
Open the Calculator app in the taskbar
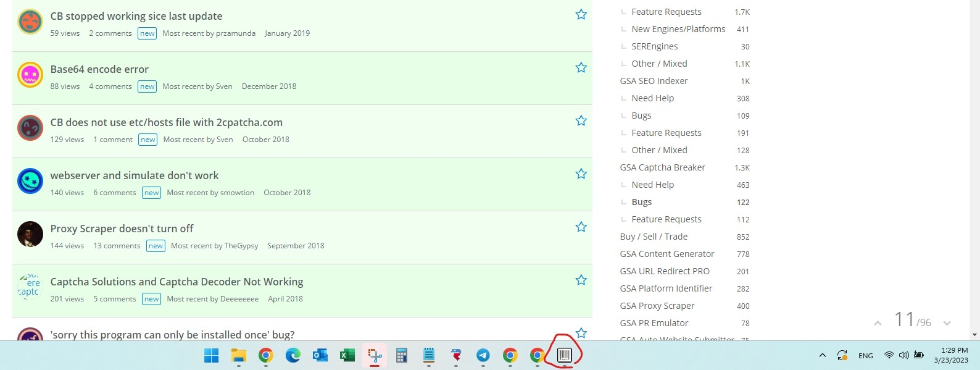pos(402,355)
